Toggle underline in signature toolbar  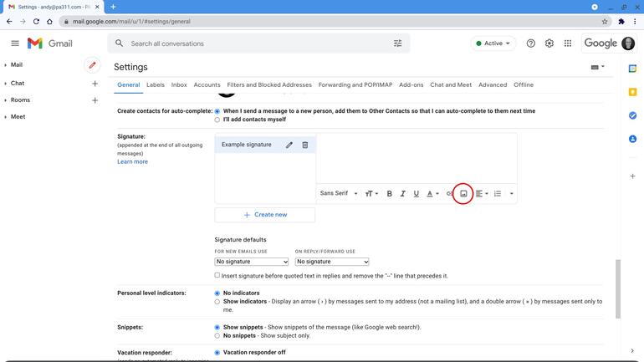click(416, 194)
